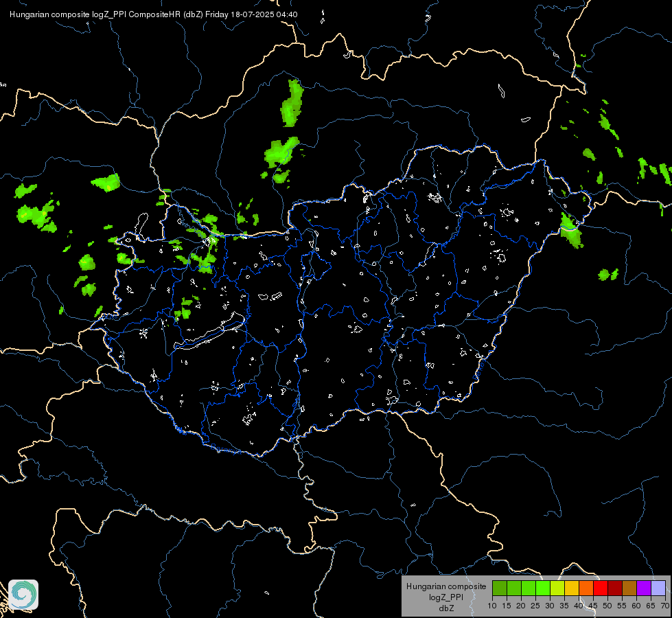This screenshot has width=672, height=618.
Task: Click the legend scale value "65"
Action: 651,606
